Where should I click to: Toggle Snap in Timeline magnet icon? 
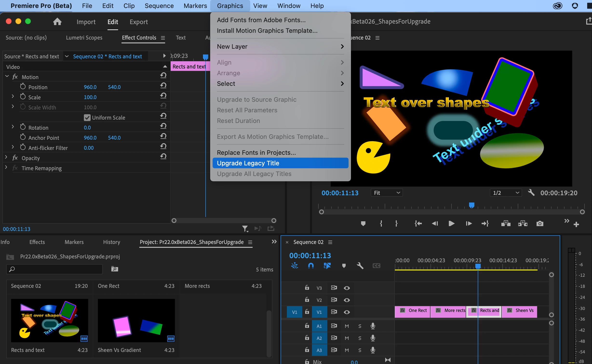click(311, 266)
